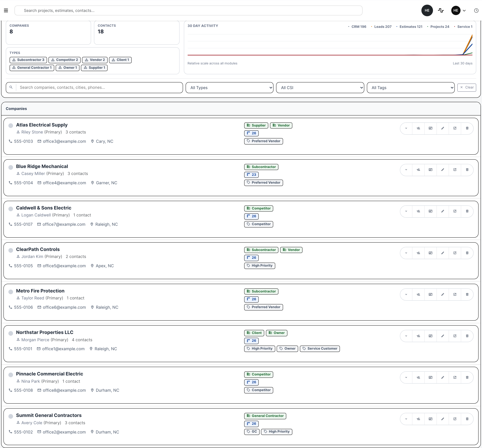Edit Northstar Properties LLC with pencil icon

(443, 336)
